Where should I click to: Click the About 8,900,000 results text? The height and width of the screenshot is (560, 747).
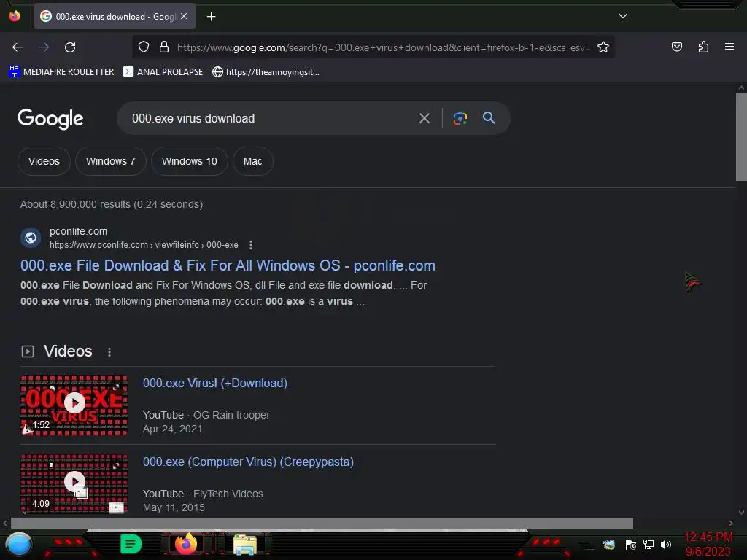112,204
